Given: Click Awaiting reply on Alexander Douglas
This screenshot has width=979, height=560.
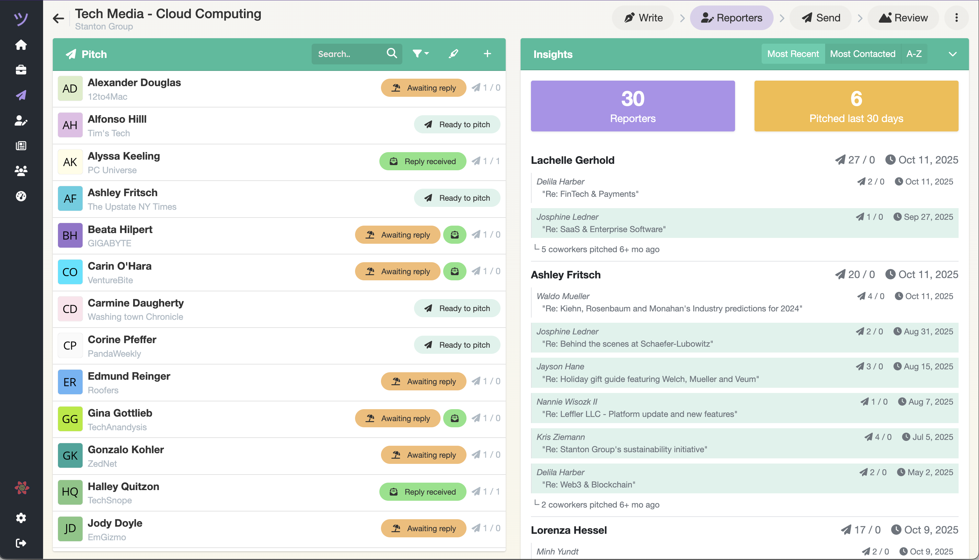Looking at the screenshot, I should point(423,88).
